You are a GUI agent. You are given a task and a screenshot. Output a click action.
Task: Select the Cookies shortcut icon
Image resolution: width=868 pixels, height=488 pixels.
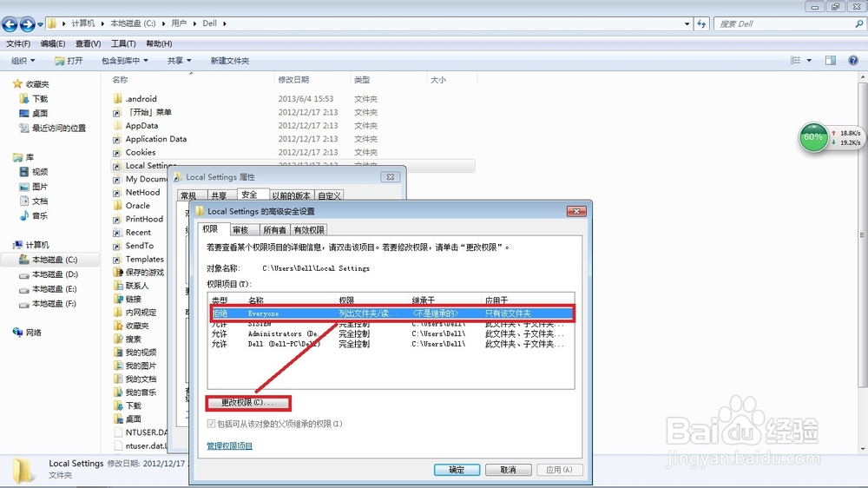click(x=117, y=152)
